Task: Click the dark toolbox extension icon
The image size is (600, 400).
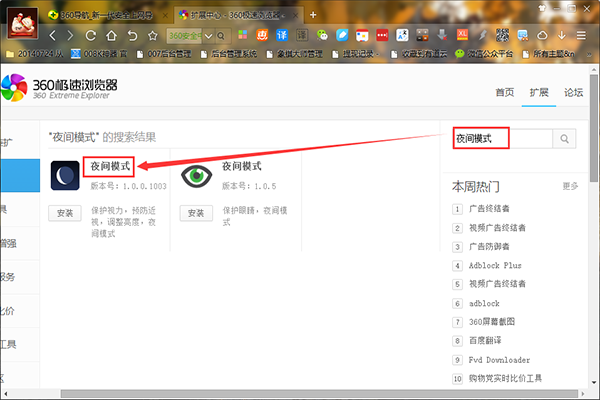Action: (x=422, y=35)
